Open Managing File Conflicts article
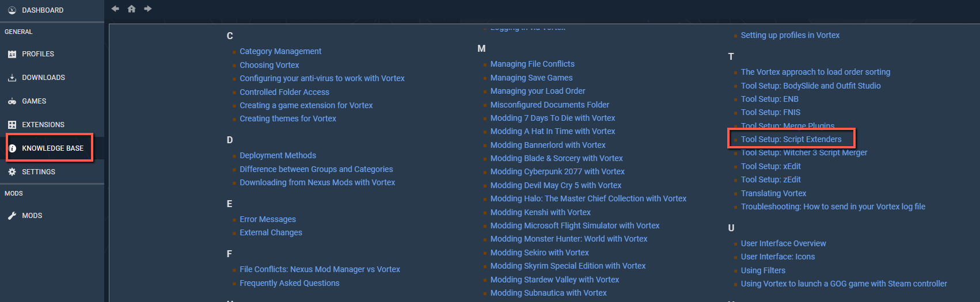Image resolution: width=980 pixels, height=302 pixels. coord(533,64)
